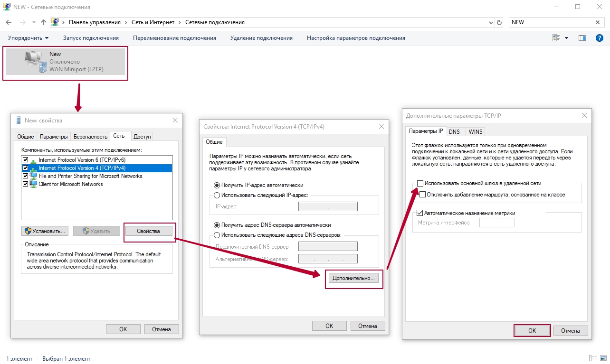Viewport: 610px width, 364px height.
Task: Enable use default gateway on remote network
Action: pos(420,183)
